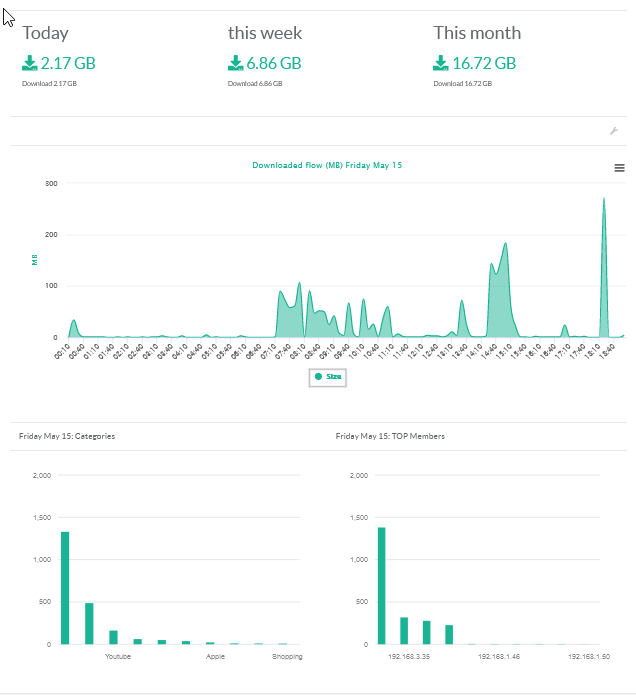This screenshot has width=636, height=695.
Task: Open today's 2.17 GB download total
Action: pyautogui.click(x=68, y=64)
